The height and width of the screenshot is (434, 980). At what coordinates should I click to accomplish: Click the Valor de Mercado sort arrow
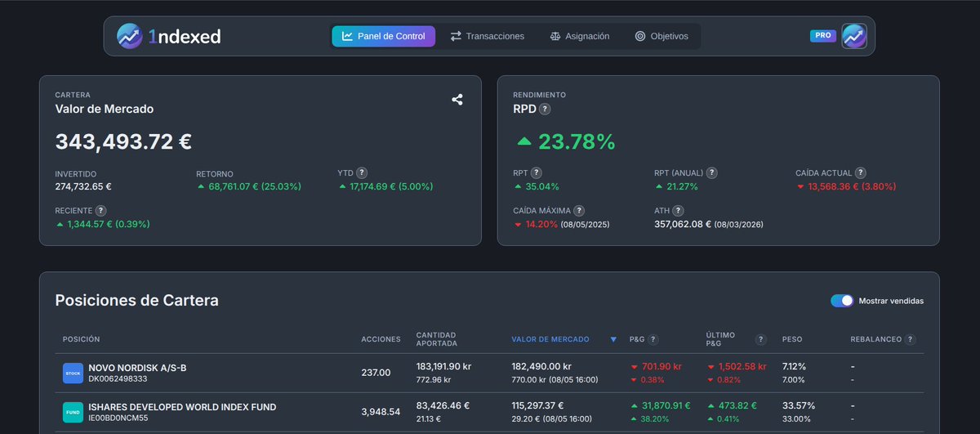coord(613,339)
